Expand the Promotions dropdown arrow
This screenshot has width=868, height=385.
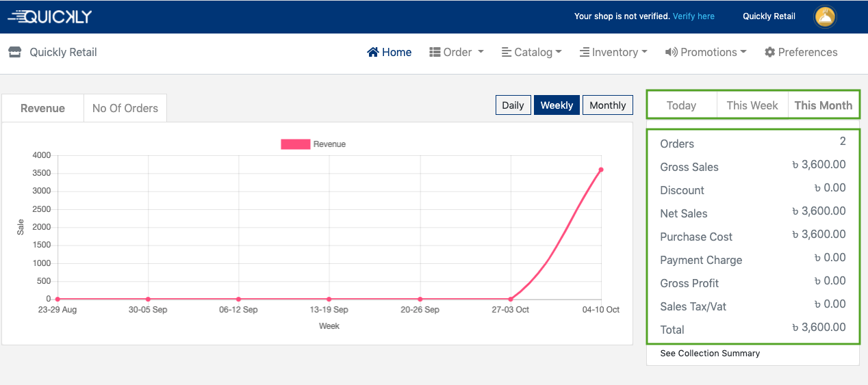point(743,52)
